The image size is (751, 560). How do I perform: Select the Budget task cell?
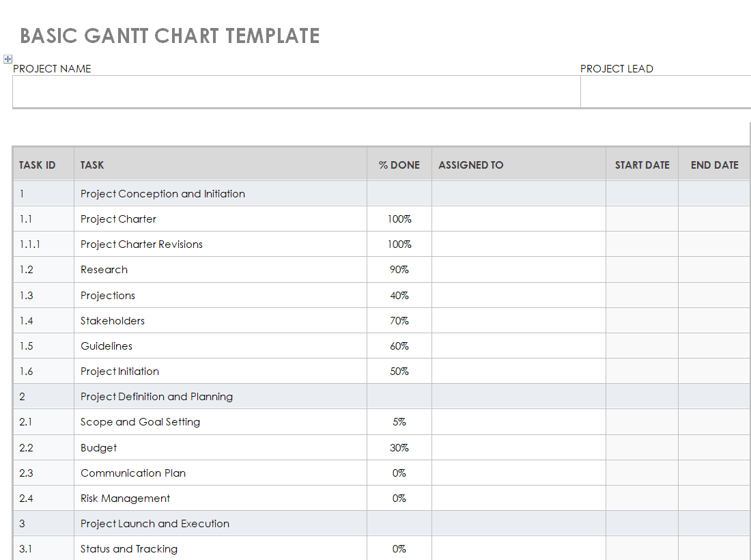click(221, 448)
